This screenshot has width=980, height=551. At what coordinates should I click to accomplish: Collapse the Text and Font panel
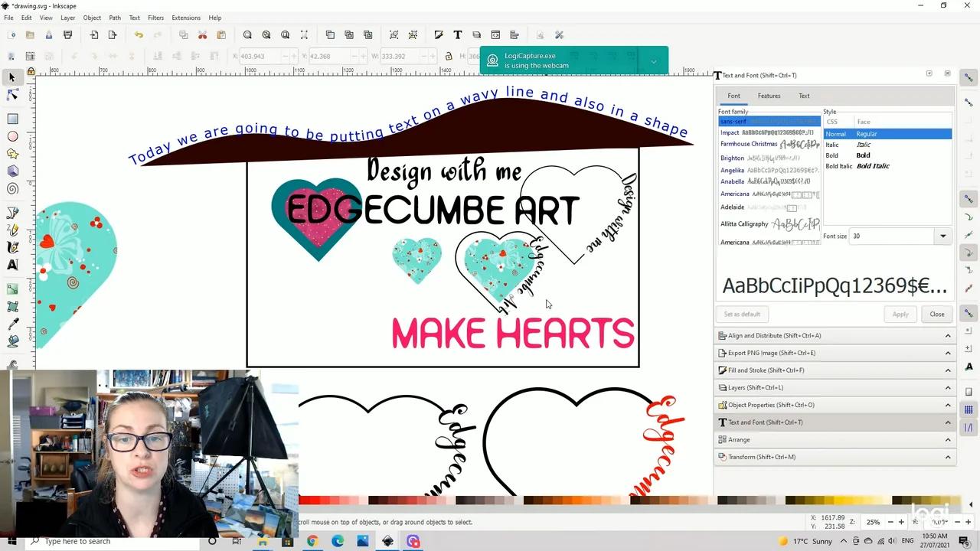pyautogui.click(x=948, y=422)
